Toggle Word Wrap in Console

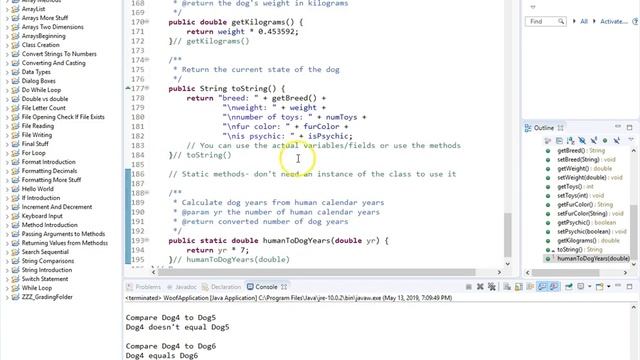coord(530,287)
